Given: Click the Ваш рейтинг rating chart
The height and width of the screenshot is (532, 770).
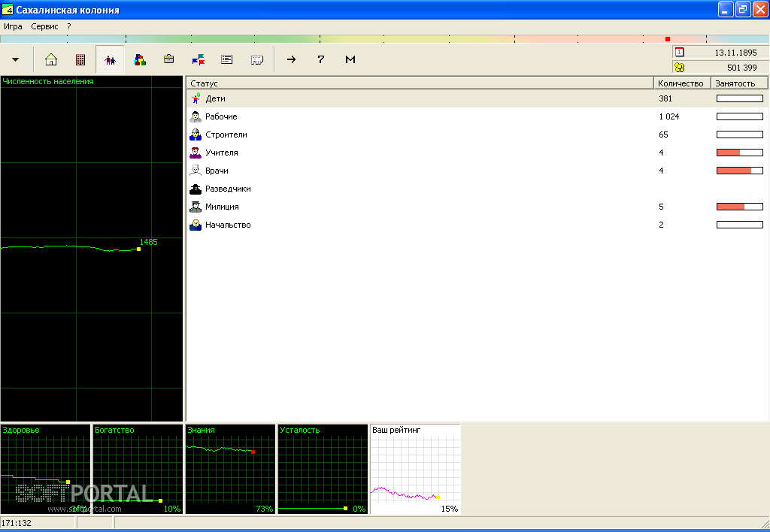Looking at the screenshot, I should point(414,470).
